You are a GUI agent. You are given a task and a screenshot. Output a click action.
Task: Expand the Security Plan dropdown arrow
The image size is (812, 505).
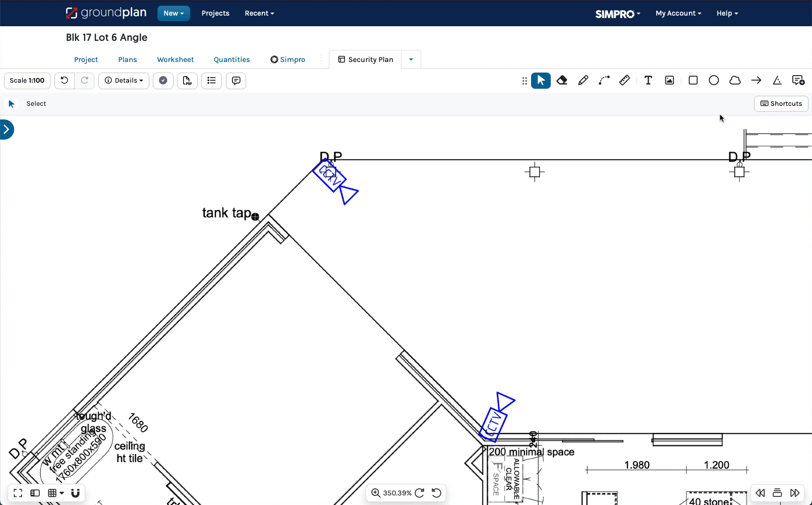tap(411, 59)
